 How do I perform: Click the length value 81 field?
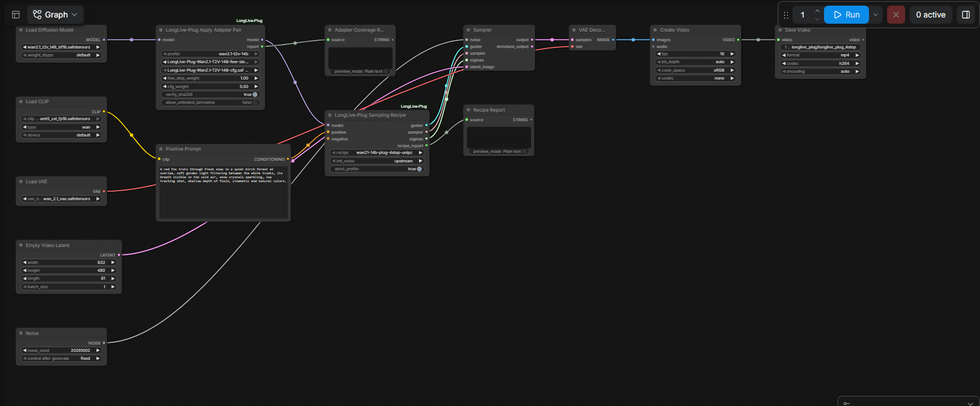point(69,279)
